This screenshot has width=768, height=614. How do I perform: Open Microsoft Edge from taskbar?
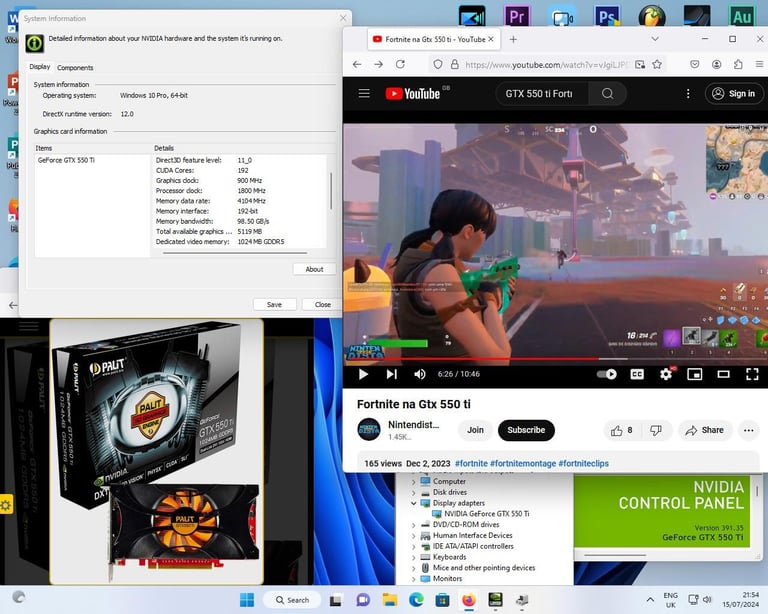click(416, 600)
